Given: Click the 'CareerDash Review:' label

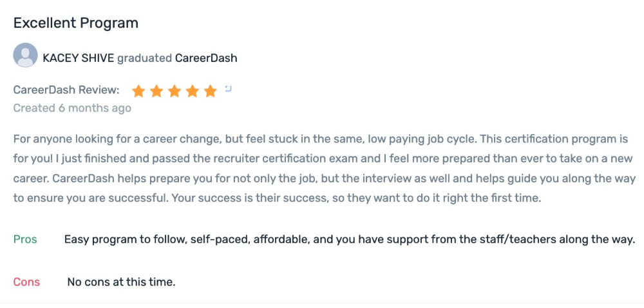Looking at the screenshot, I should [x=66, y=90].
